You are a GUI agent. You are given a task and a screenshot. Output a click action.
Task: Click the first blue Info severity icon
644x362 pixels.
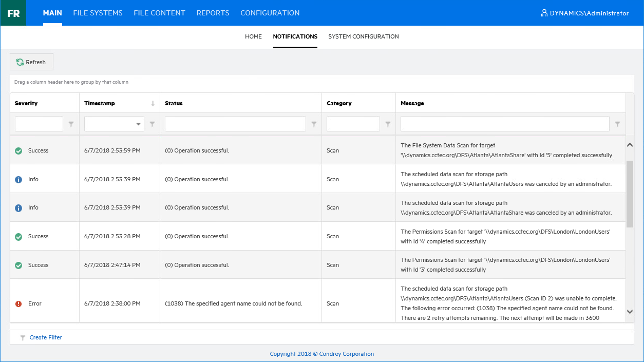18,179
